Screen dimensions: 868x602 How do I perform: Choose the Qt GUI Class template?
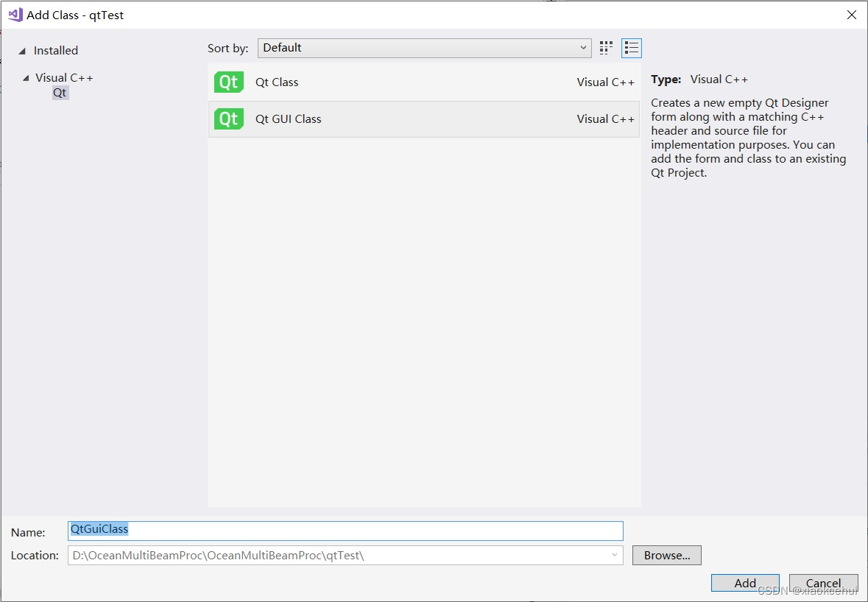click(424, 119)
